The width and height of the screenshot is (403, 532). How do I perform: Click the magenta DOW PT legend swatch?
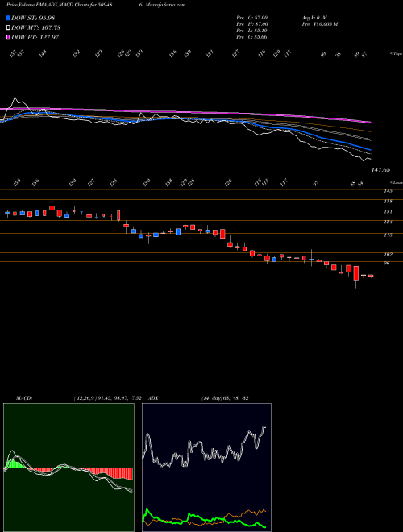tap(8, 37)
